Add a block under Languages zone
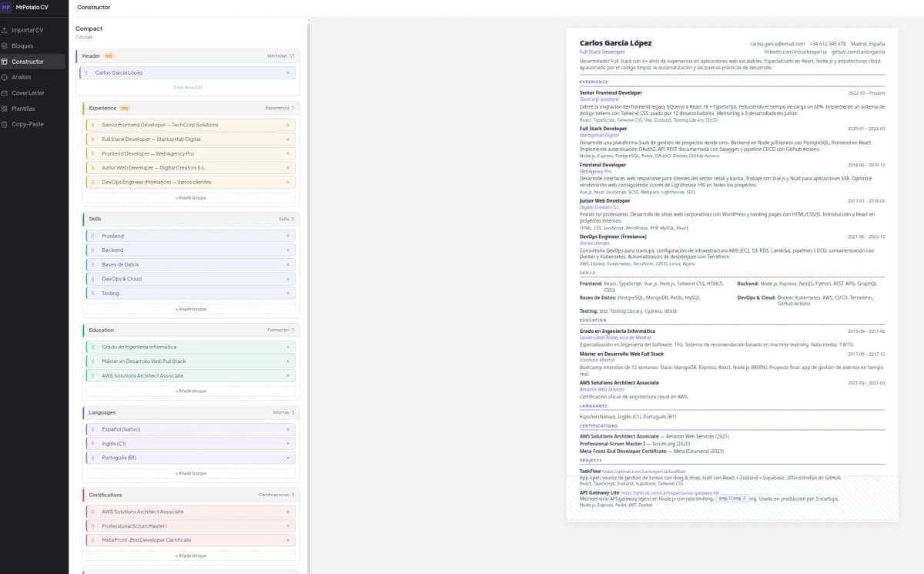This screenshot has height=574, width=924. [x=190, y=473]
